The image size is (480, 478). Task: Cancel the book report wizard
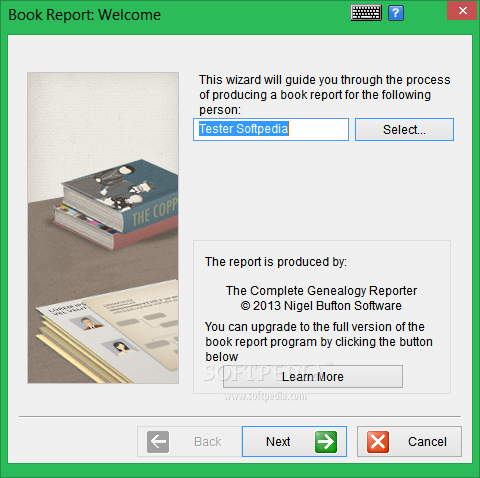(x=409, y=441)
